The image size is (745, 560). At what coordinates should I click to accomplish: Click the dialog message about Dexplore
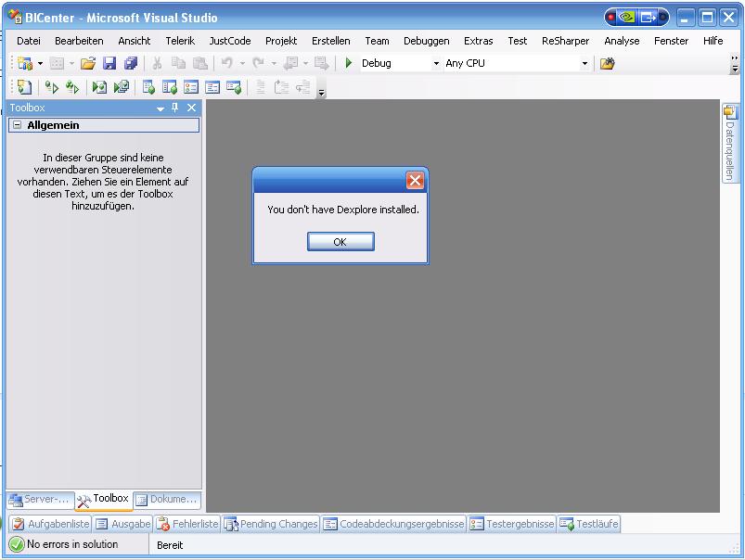(x=343, y=210)
